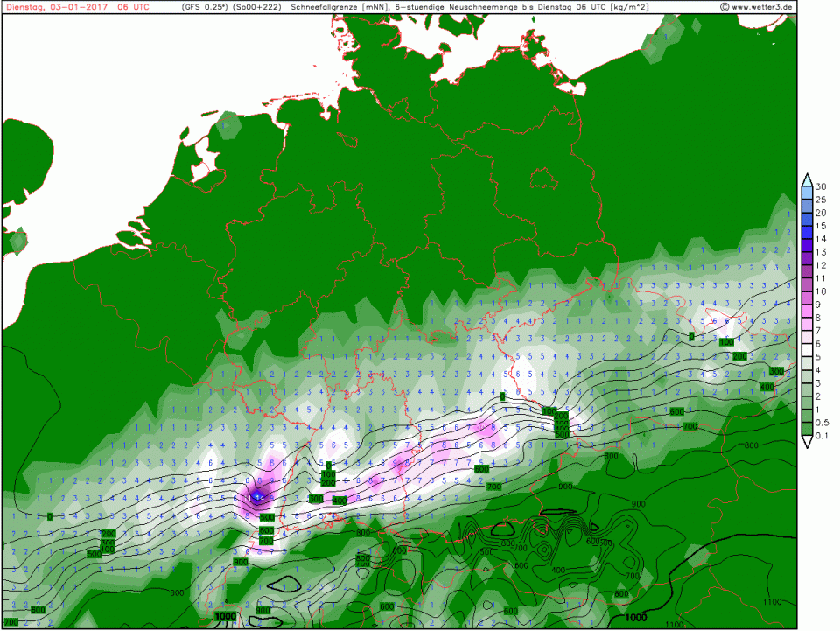
Task: Select the GFS 0.25° model label
Action: click(x=205, y=7)
